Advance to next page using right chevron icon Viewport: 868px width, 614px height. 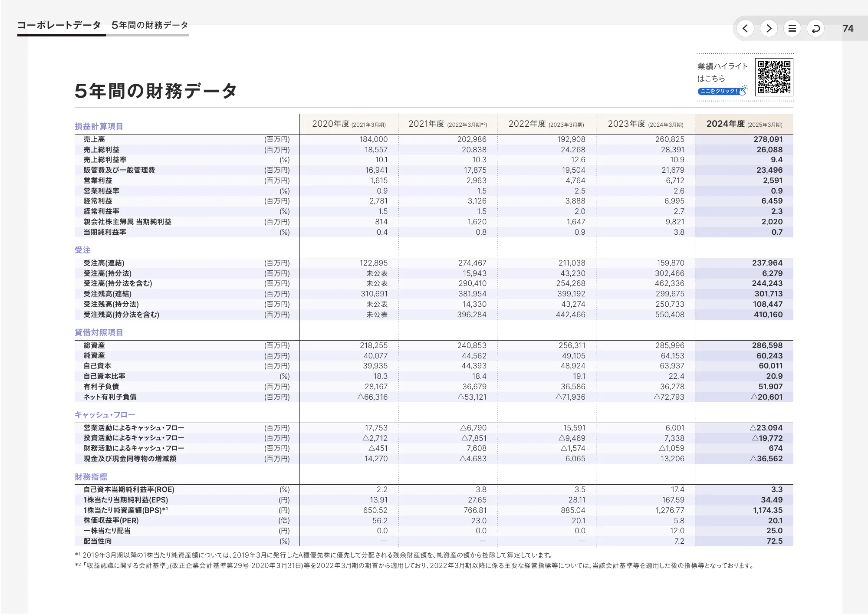pyautogui.click(x=769, y=29)
